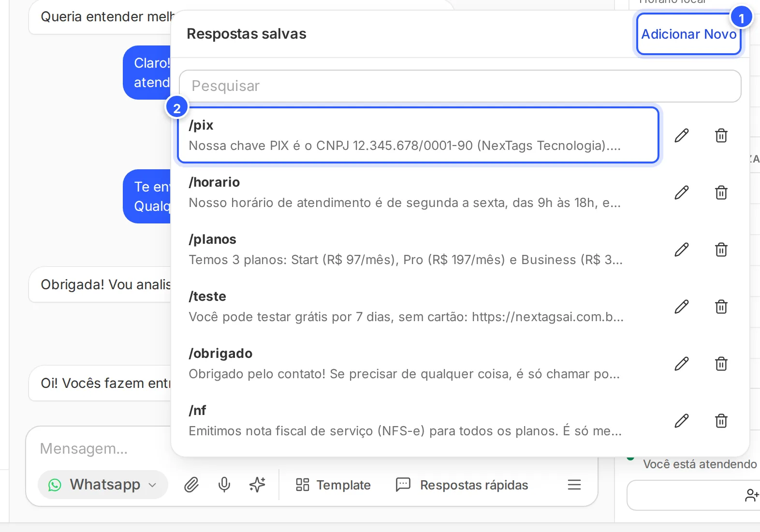Delete the /teste saved response
The height and width of the screenshot is (532, 760).
point(721,307)
